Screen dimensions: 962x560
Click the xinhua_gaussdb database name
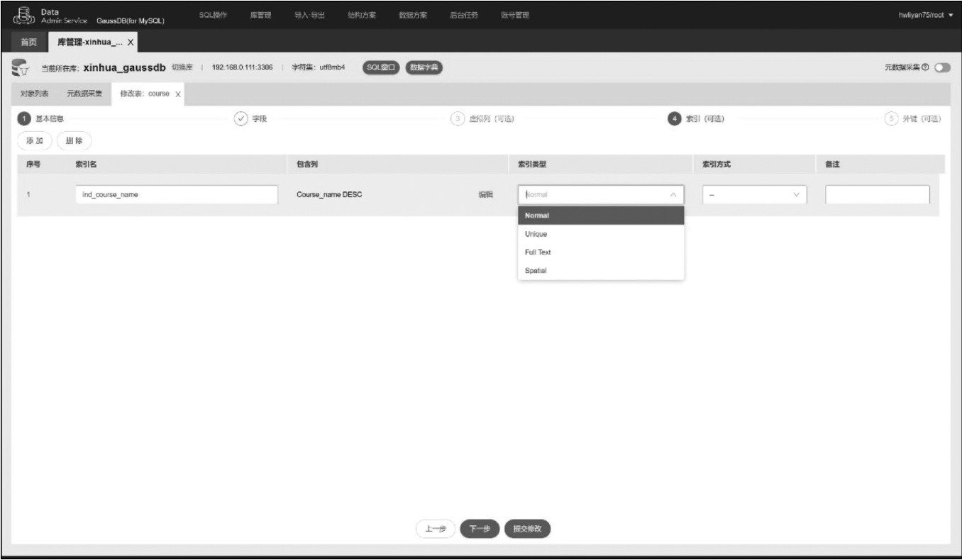[125, 68]
